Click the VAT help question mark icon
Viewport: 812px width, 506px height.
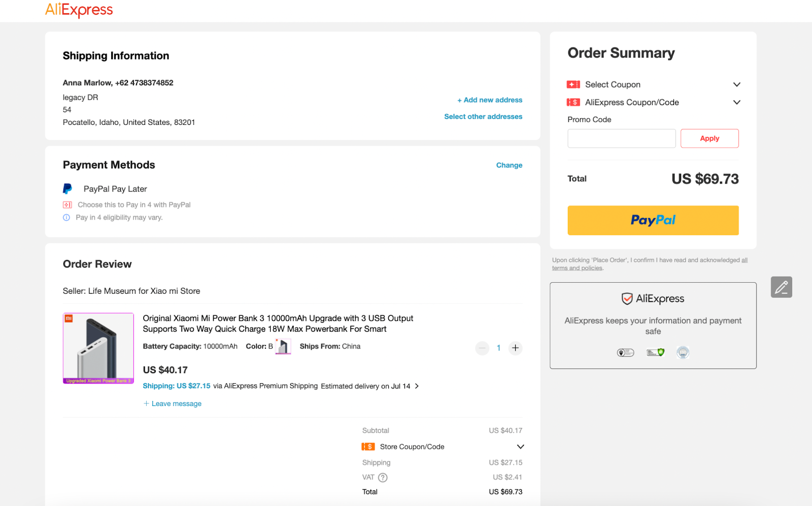click(383, 478)
